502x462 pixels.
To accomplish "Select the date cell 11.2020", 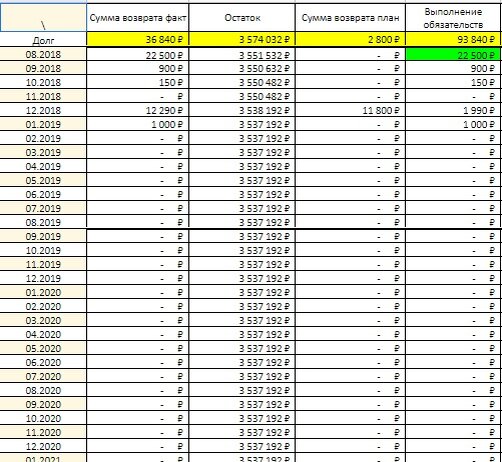I will pos(43,432).
